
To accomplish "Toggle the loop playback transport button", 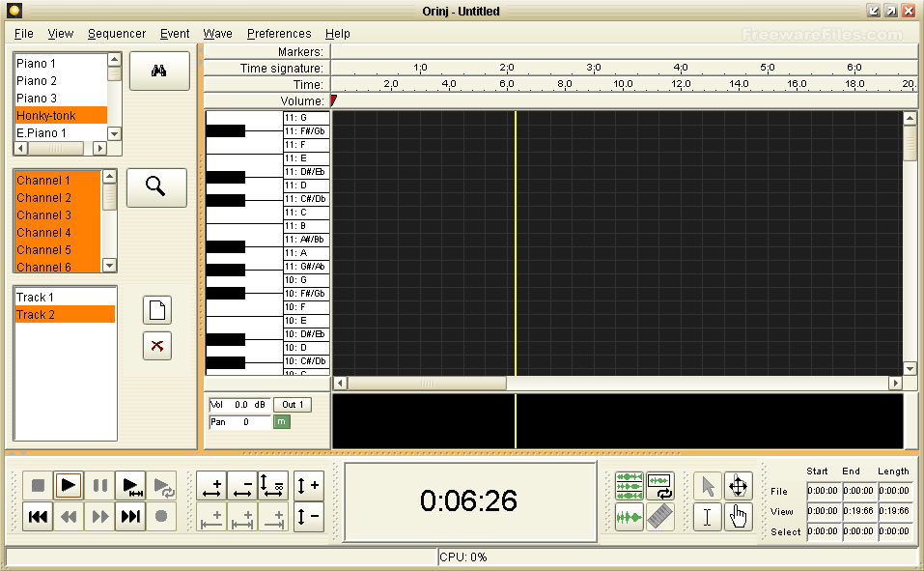I will 163,485.
